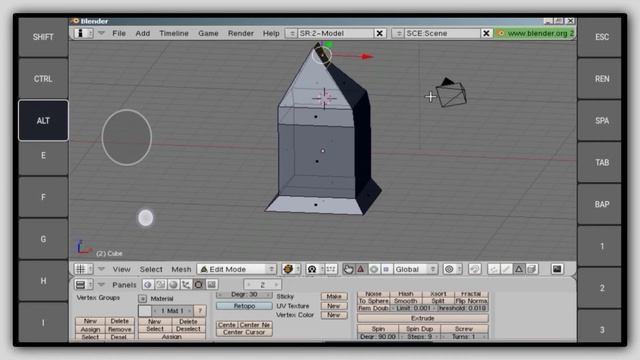
Task: Open the Info window type selector
Action: [x=84, y=33]
